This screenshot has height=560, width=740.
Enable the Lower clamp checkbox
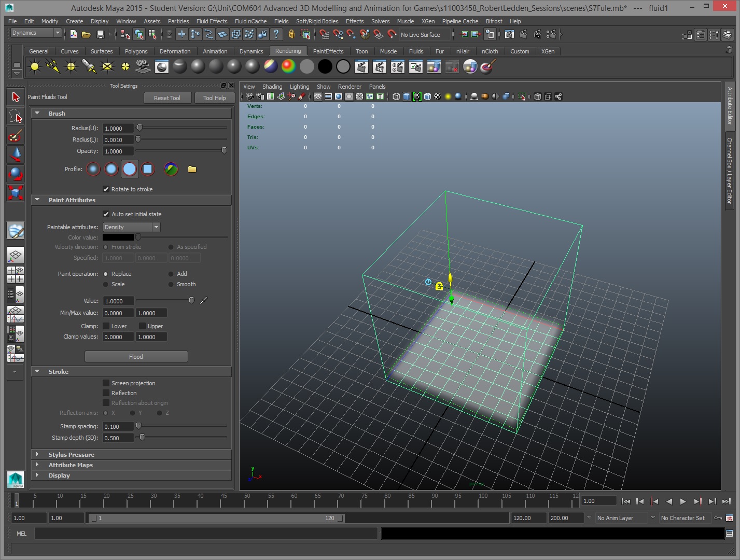[x=106, y=326]
